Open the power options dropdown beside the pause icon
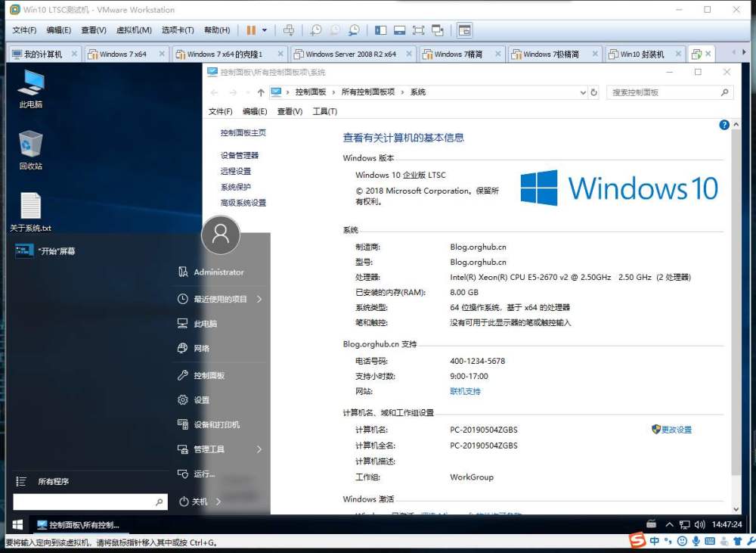This screenshot has height=553, width=756. click(265, 30)
